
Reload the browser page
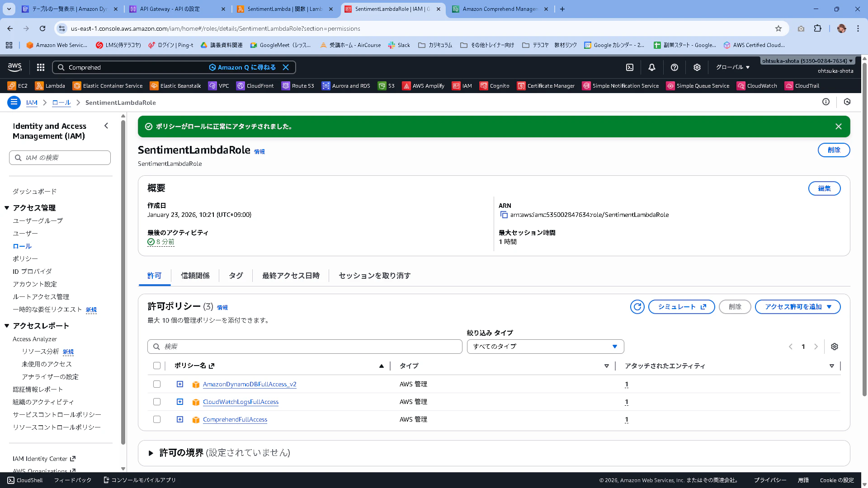pos(42,28)
